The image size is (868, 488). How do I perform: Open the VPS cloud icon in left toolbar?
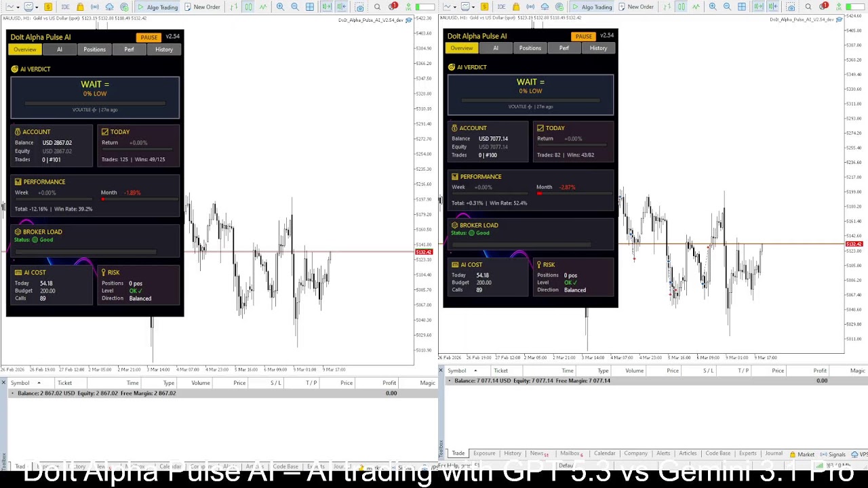click(x=110, y=7)
